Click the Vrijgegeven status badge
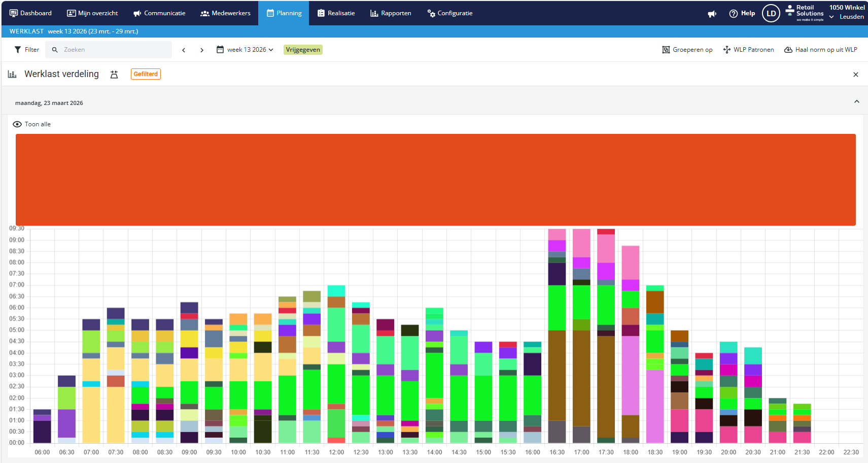This screenshot has height=463, width=868. tap(303, 50)
